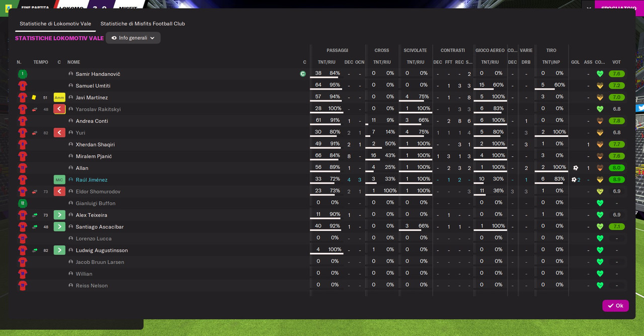Sort by the TNT\INP shots column header
Image resolution: width=644 pixels, height=336 pixels.
tap(551, 62)
